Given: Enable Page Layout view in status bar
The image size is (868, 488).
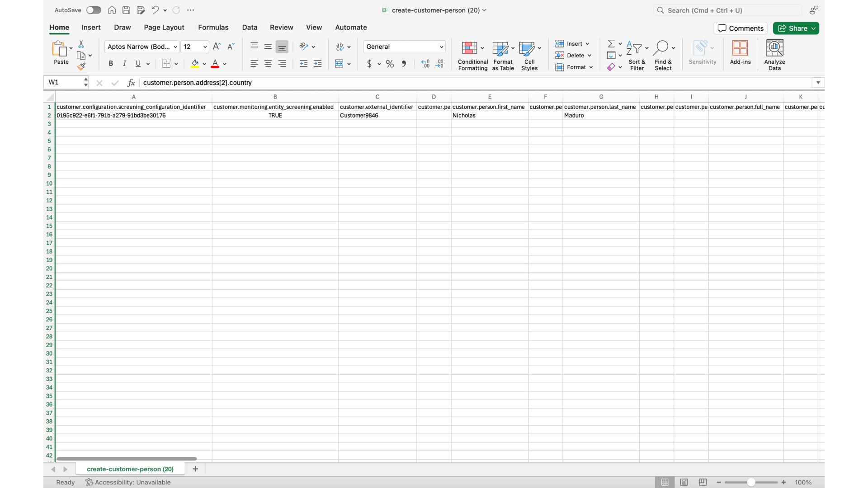Looking at the screenshot, I should click(684, 482).
